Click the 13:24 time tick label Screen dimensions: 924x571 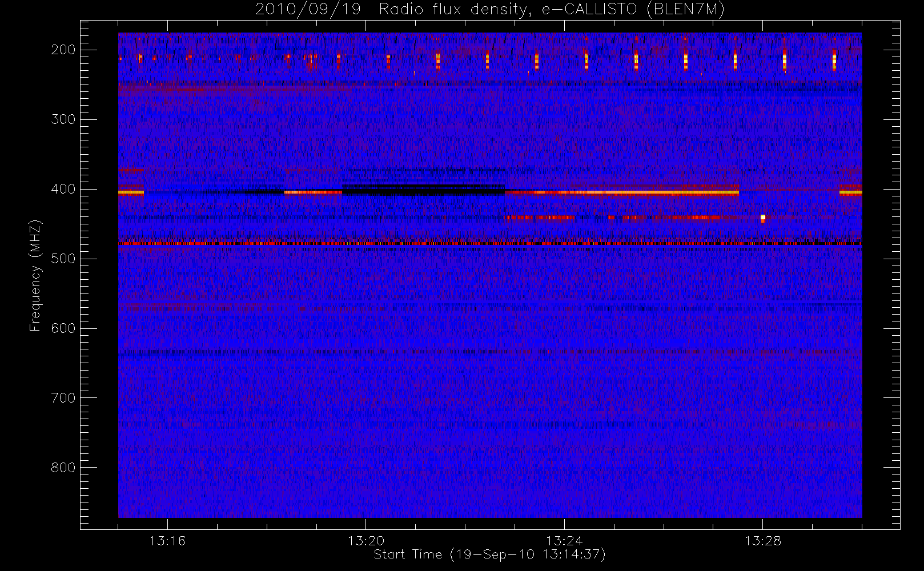564,541
